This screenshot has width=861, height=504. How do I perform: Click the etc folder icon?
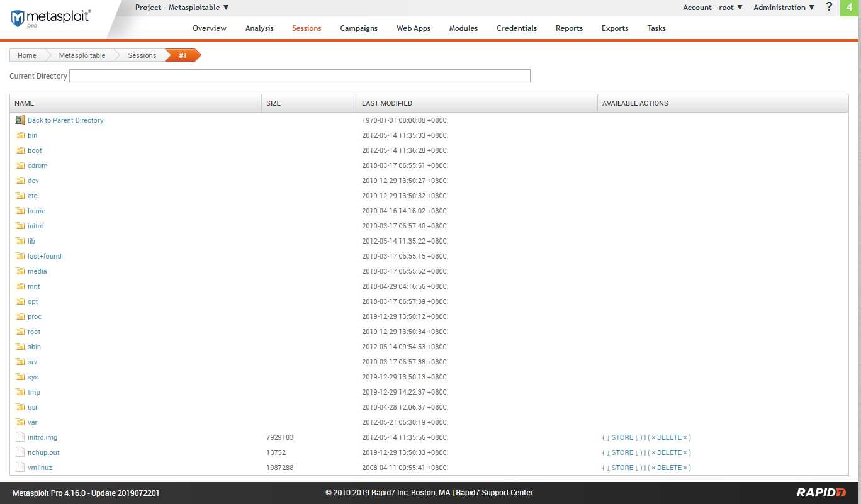click(x=20, y=196)
